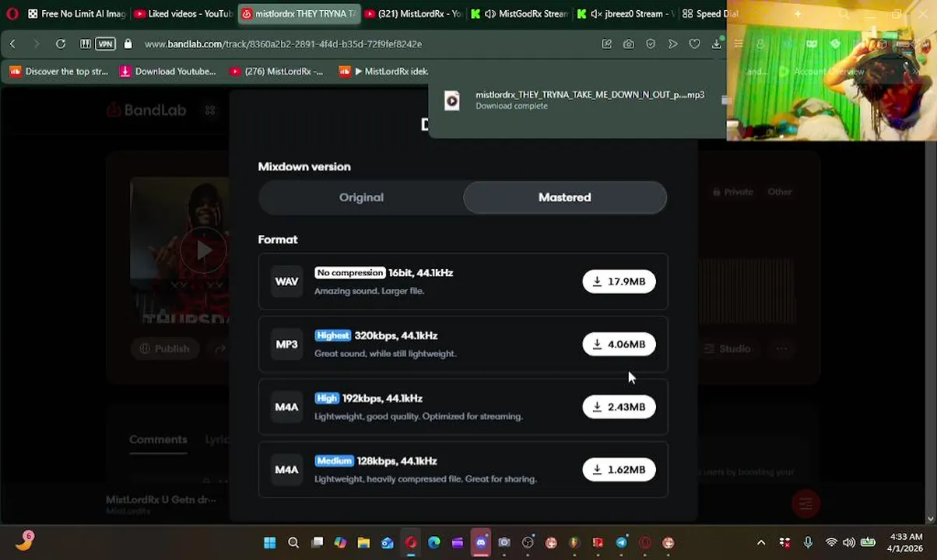Open taskbar Search
Viewport: 937px width, 560px height.
click(x=293, y=543)
